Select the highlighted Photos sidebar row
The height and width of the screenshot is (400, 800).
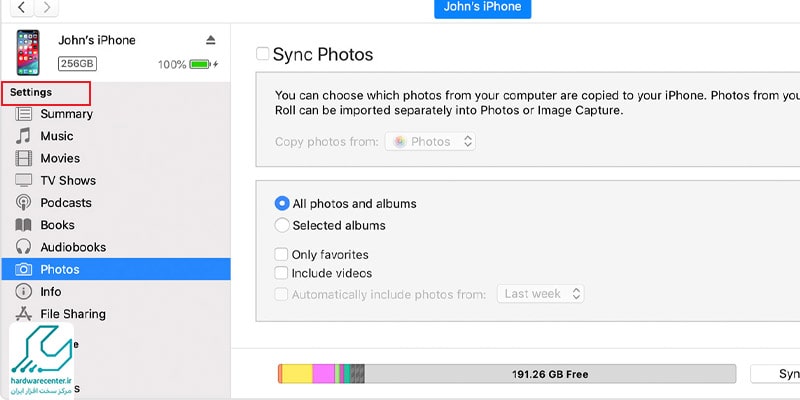click(x=116, y=269)
